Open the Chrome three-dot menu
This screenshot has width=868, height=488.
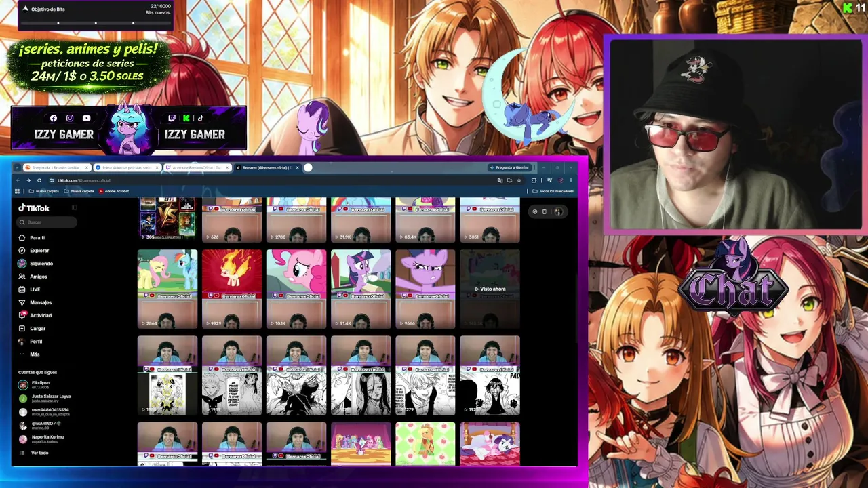click(x=570, y=180)
